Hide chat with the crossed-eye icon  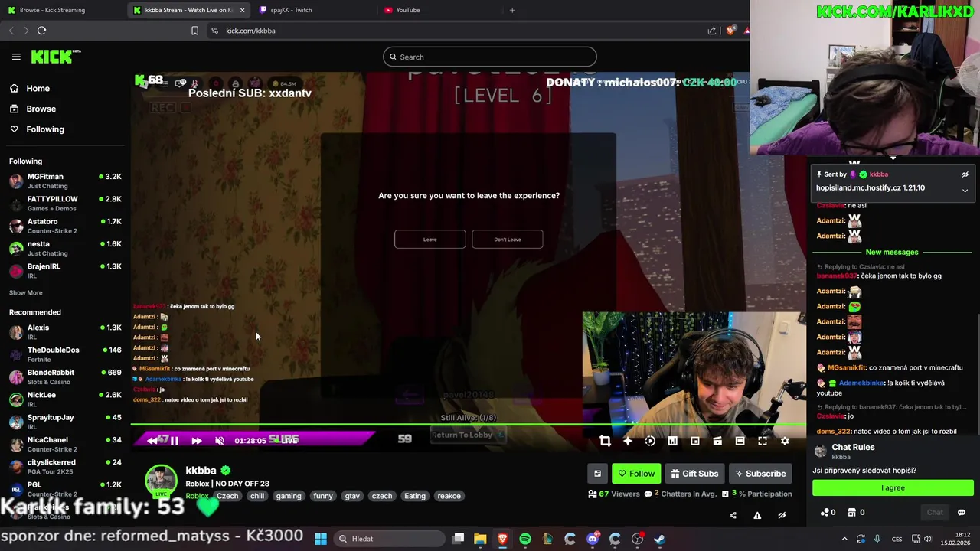coord(782,515)
